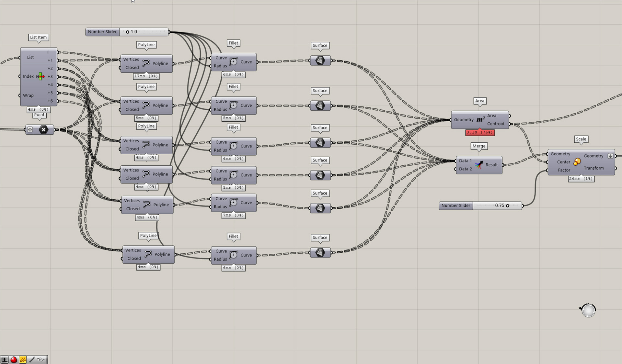Viewport: 622px width, 364px height.
Task: Click the Closed input of top PolyLine
Action: pyautogui.click(x=132, y=68)
